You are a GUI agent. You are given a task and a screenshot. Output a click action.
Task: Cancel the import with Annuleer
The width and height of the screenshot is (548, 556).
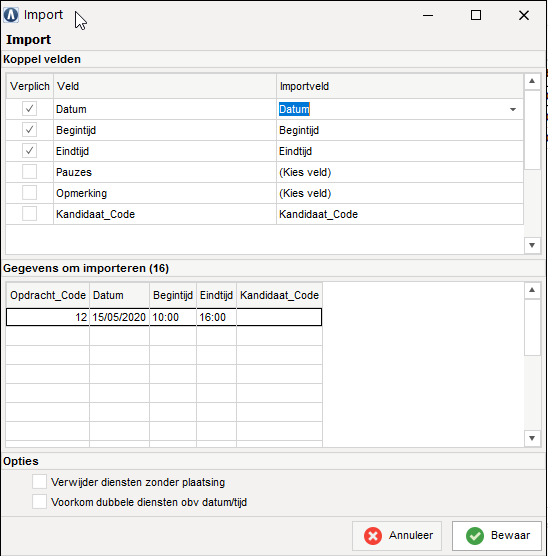coord(397,535)
